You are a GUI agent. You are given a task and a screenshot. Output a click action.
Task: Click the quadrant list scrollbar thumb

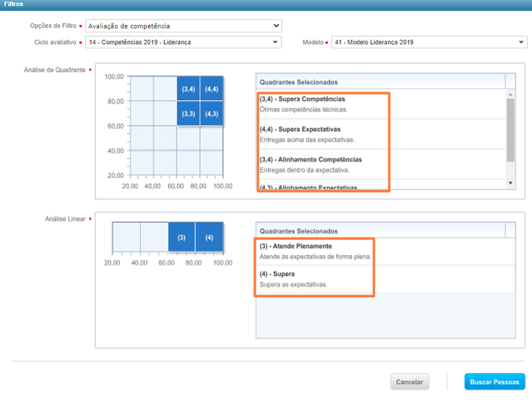[511, 130]
